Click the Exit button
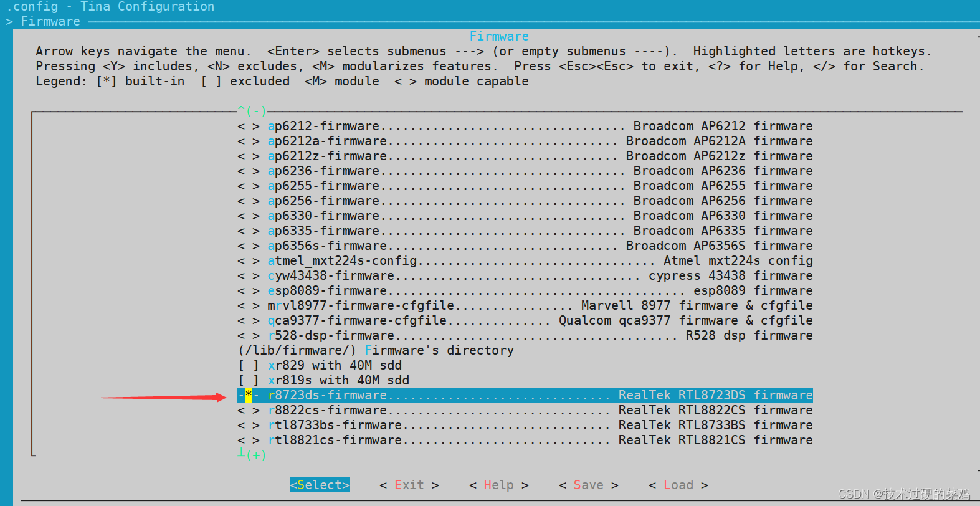This screenshot has width=980, height=506. [x=409, y=485]
